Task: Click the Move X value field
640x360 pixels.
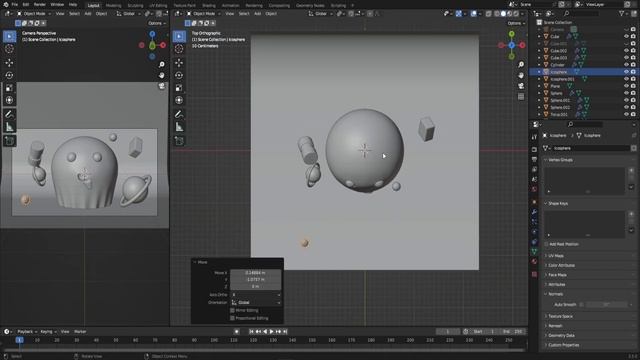Action: click(x=256, y=273)
